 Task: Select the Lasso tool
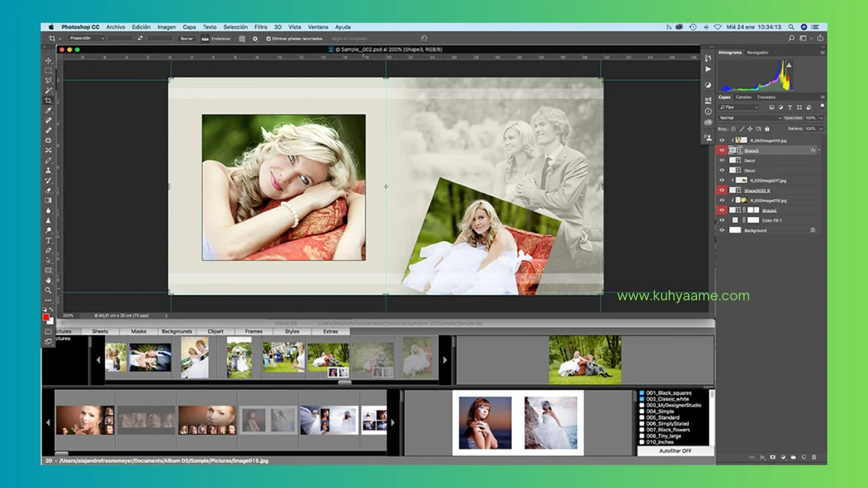[x=48, y=81]
